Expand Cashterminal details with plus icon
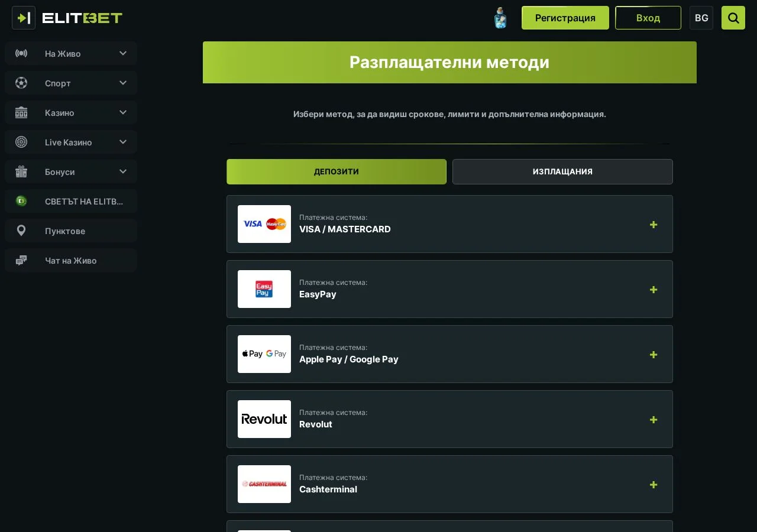The image size is (757, 532). (x=654, y=485)
